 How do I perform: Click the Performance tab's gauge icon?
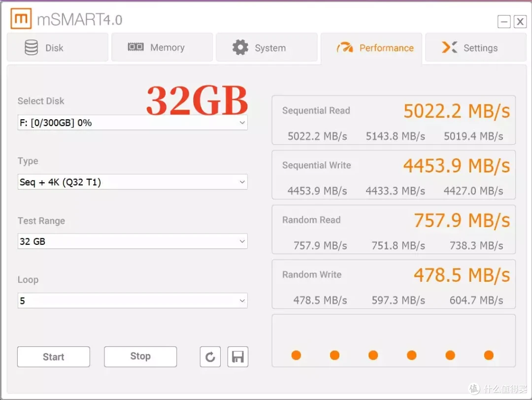coord(345,47)
